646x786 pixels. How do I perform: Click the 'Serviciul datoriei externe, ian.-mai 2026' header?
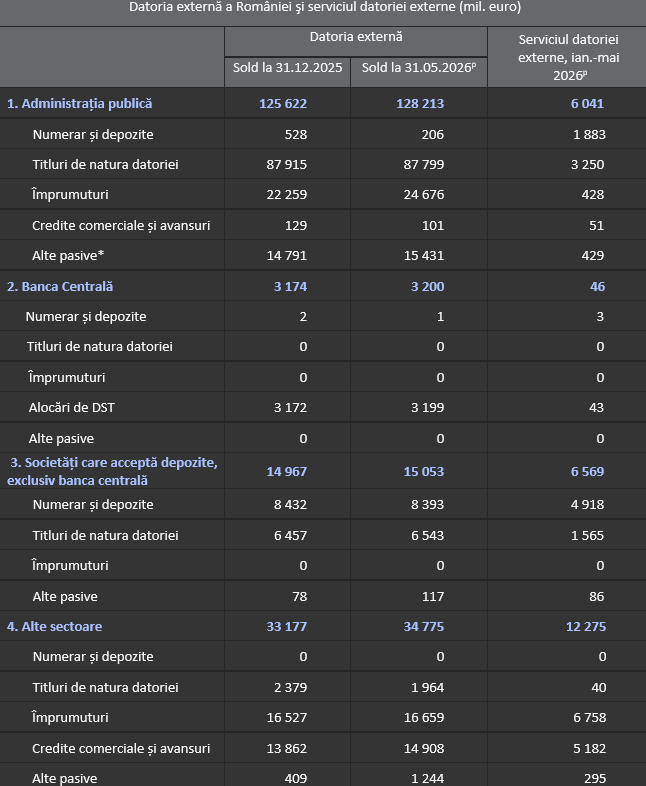(x=568, y=57)
